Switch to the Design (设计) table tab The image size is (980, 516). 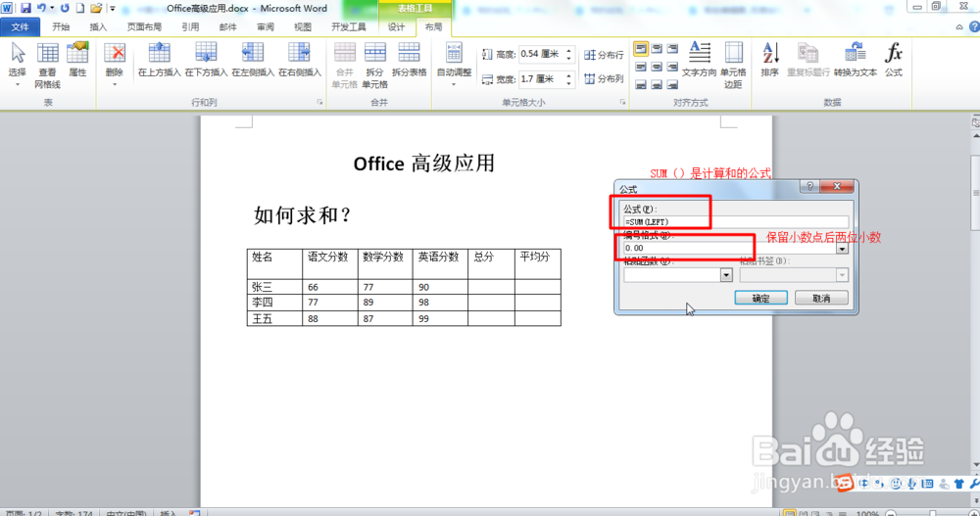(396, 26)
